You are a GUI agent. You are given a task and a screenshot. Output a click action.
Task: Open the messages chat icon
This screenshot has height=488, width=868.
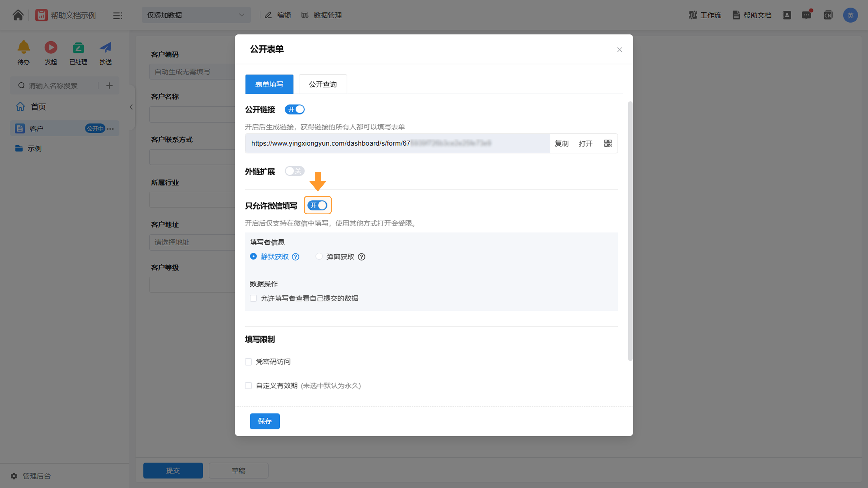click(806, 15)
